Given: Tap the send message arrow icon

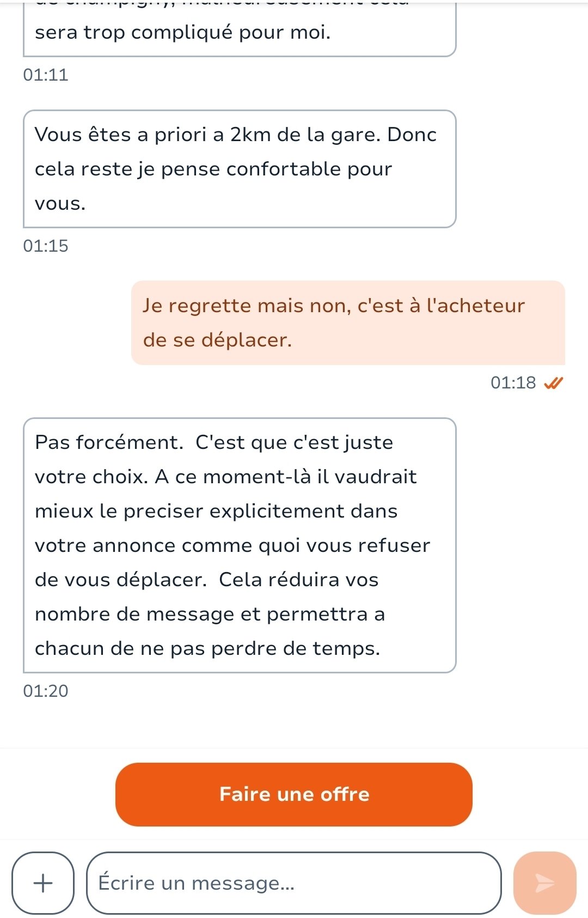Looking at the screenshot, I should 544,883.
